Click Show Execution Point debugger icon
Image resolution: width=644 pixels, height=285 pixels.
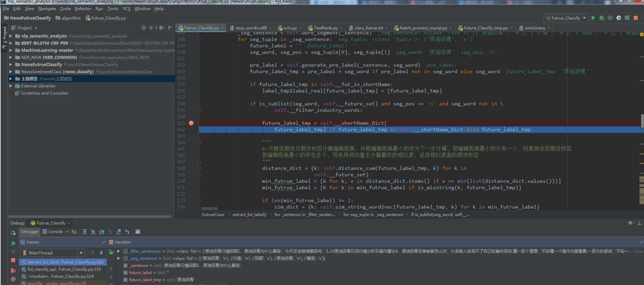[74, 232]
